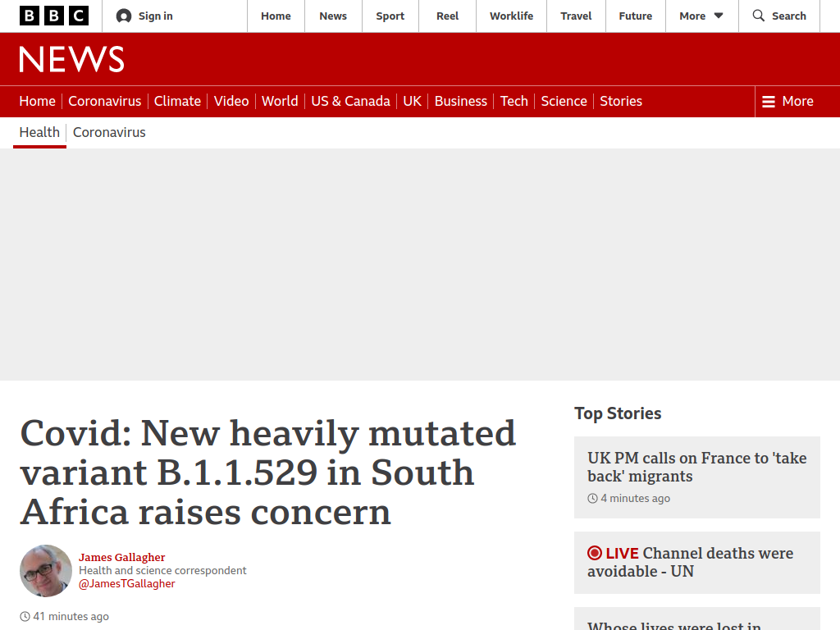This screenshot has height=630, width=840.
Task: Click the hamburger menu icon beside More
Action: click(x=769, y=102)
